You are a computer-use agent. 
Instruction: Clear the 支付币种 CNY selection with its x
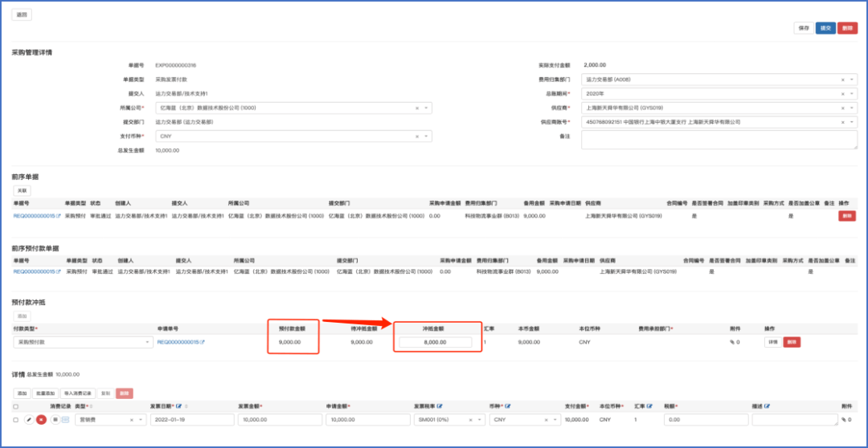click(417, 136)
